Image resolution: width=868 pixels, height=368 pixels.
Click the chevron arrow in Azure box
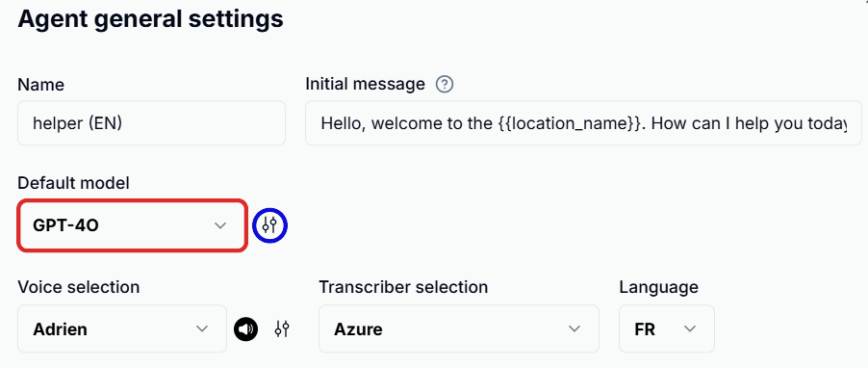[574, 329]
